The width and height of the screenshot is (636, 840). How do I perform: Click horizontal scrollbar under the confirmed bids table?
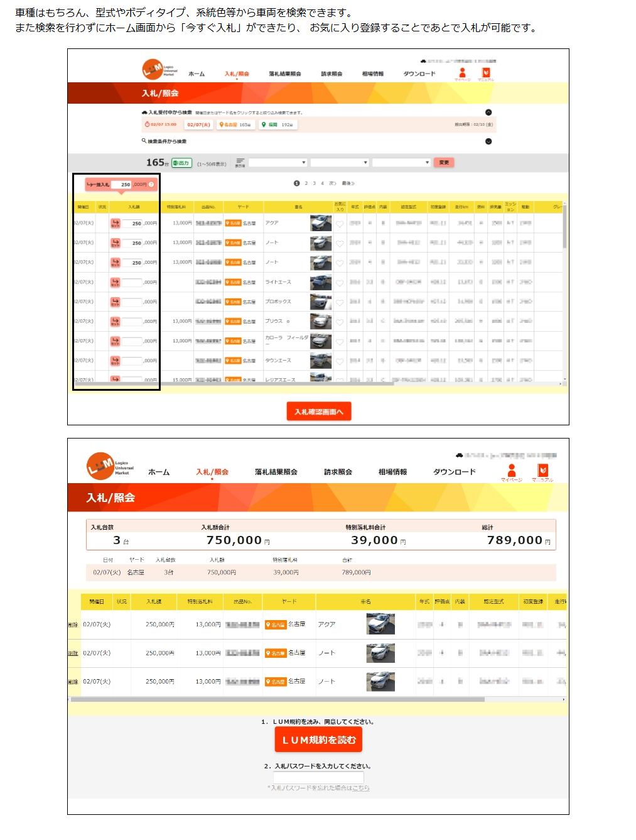(x=276, y=699)
